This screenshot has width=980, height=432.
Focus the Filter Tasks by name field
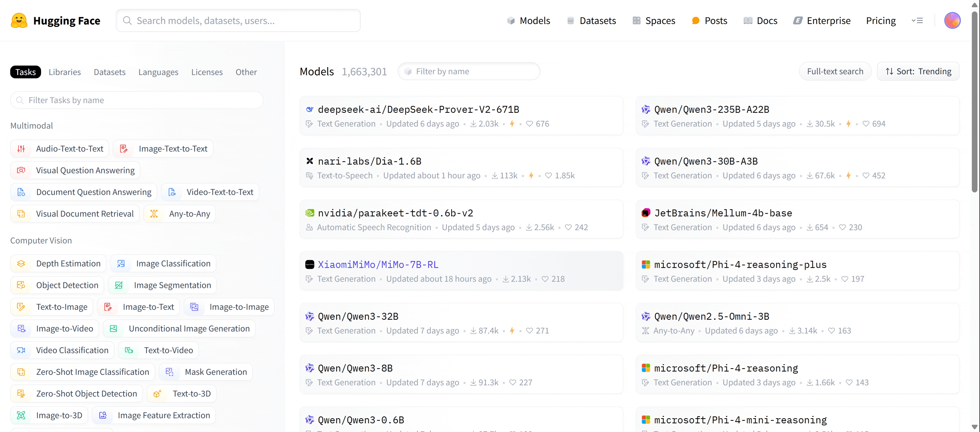click(x=137, y=101)
